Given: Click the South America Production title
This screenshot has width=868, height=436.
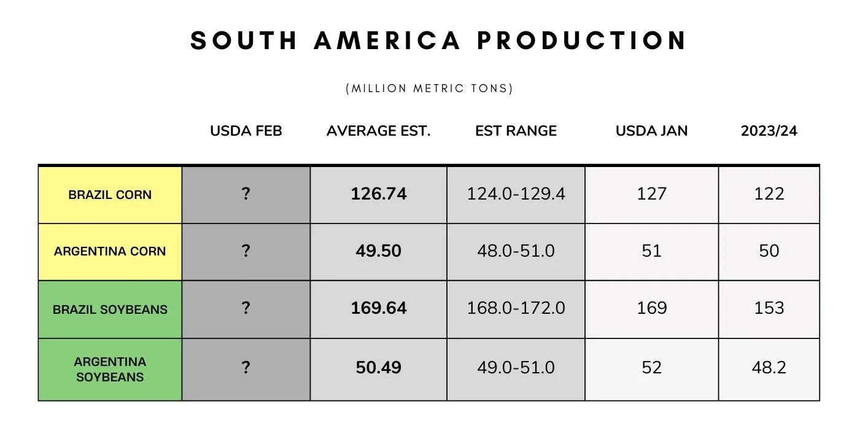Looking at the screenshot, I should pyautogui.click(x=440, y=41).
